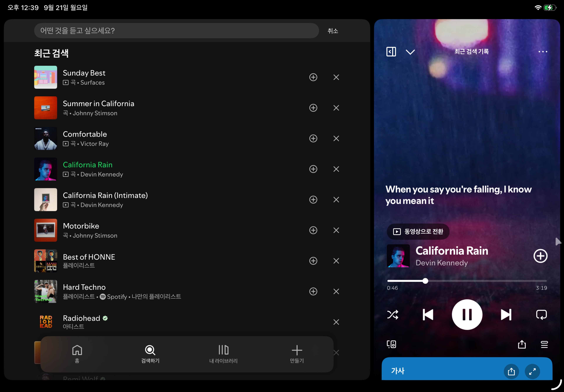Screen dimensions: 564x392
Task: Focus the 어떤 것을 듣고 싶으세요? search field
Action: [x=176, y=31]
